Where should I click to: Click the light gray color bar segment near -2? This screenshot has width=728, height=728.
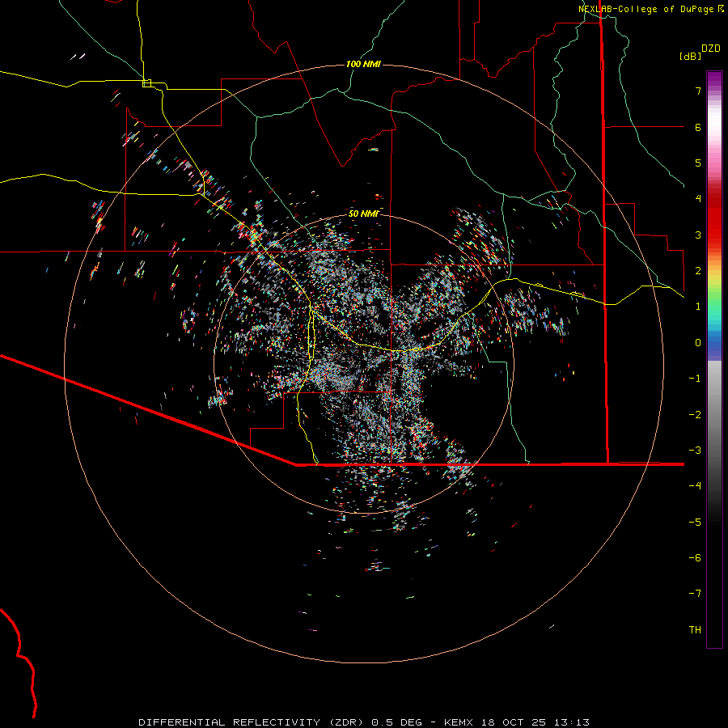[x=714, y=408]
